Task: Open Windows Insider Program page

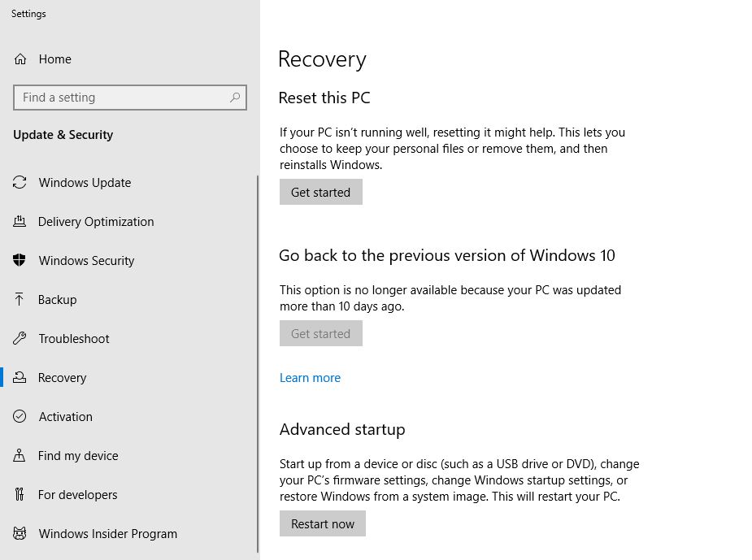Action: [x=108, y=534]
